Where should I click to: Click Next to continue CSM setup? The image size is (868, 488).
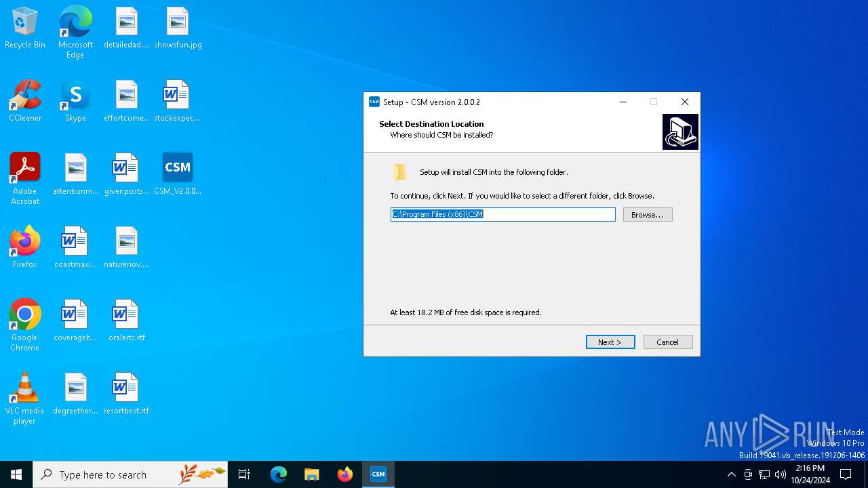(x=610, y=342)
